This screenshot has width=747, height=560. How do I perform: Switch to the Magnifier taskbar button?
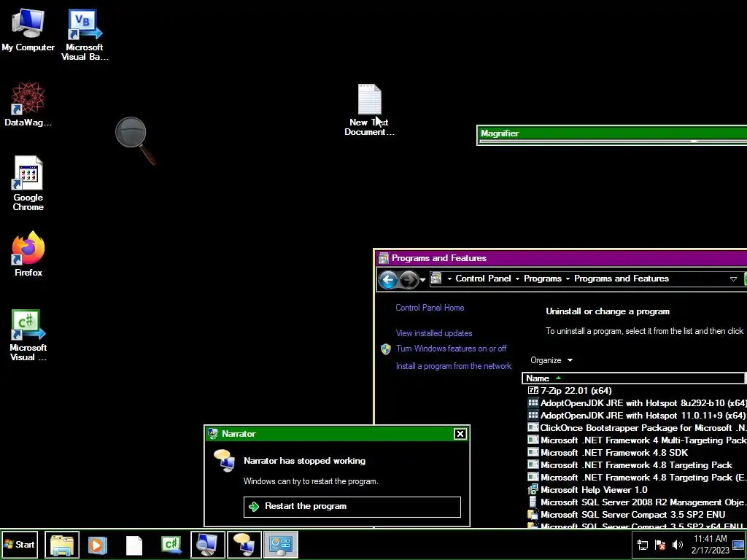point(208,544)
